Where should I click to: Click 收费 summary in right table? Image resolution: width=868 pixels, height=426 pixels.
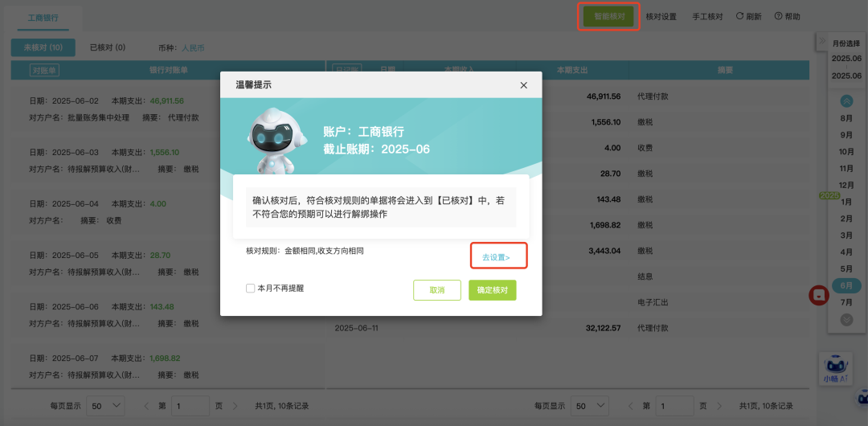pos(645,148)
